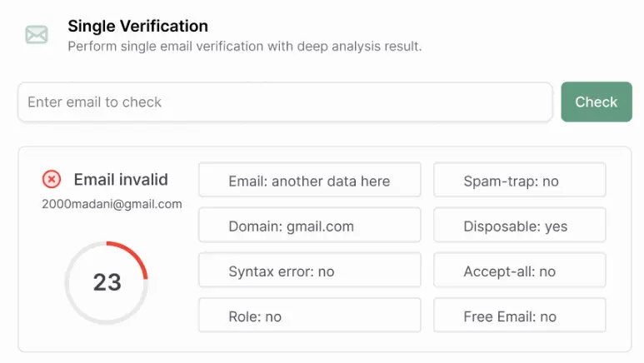Click the 2000madani@gmail.com address text
Image resolution: width=644 pixels, height=363 pixels.
tap(112, 204)
